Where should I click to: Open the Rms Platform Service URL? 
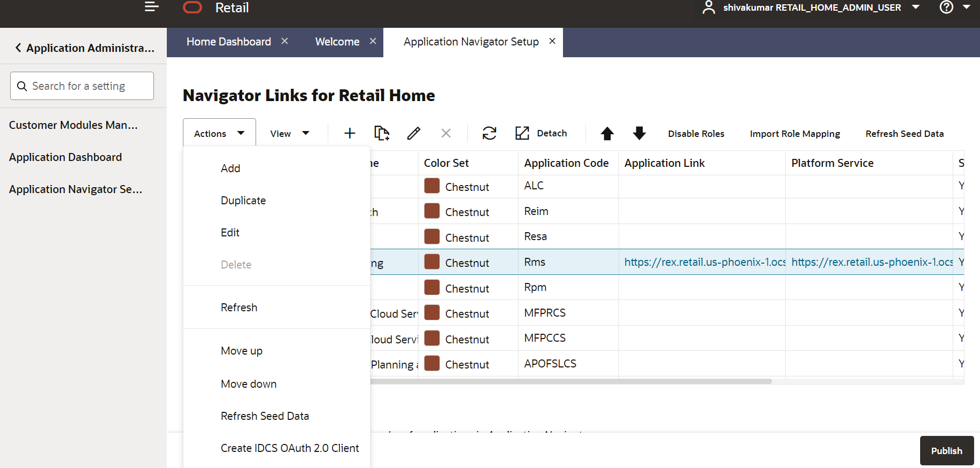[872, 262]
